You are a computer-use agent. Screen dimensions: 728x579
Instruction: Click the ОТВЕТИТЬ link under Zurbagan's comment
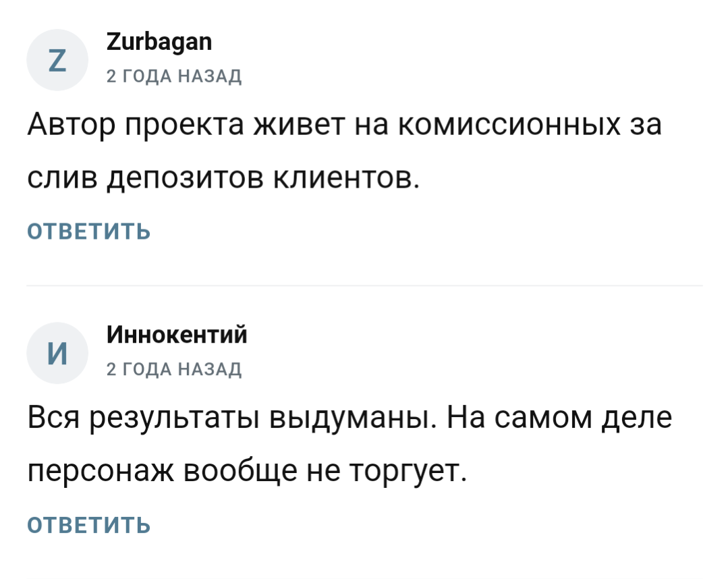coord(88,230)
